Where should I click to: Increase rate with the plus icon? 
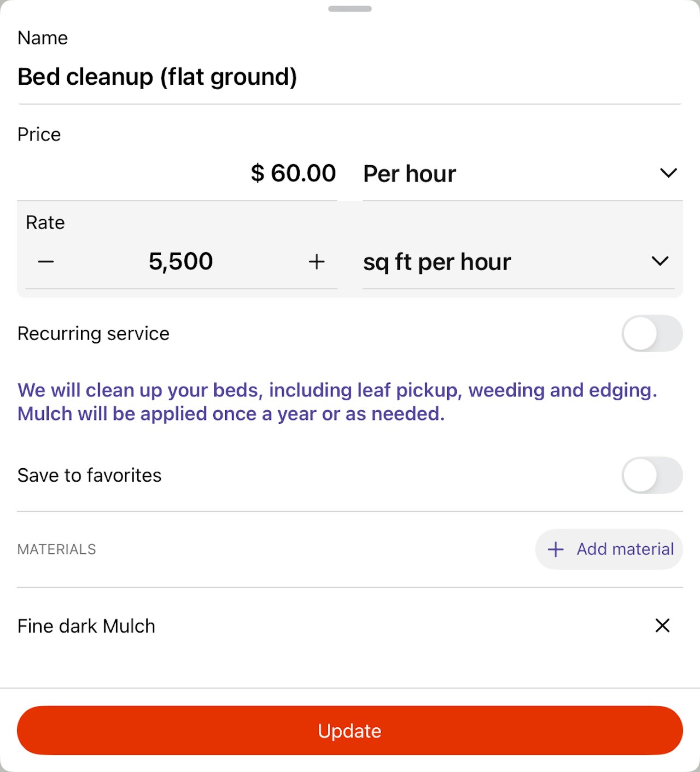[x=317, y=262]
